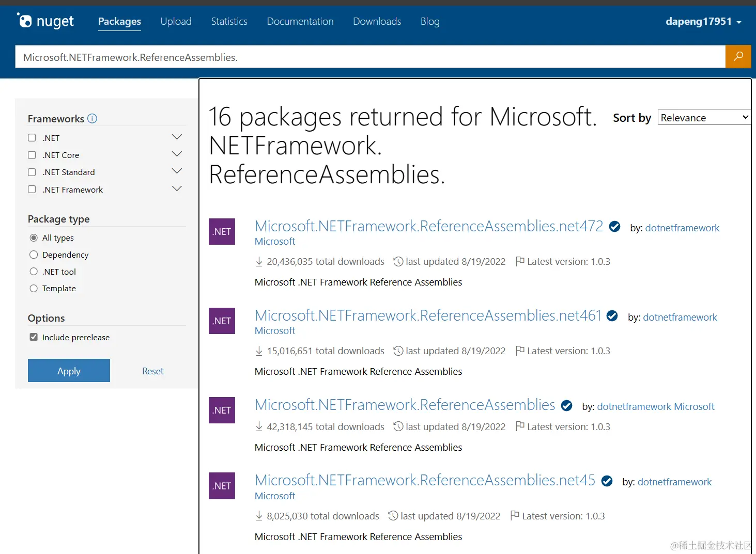Expand the .NET Standard framework chevron
This screenshot has width=756, height=554.
click(x=177, y=171)
